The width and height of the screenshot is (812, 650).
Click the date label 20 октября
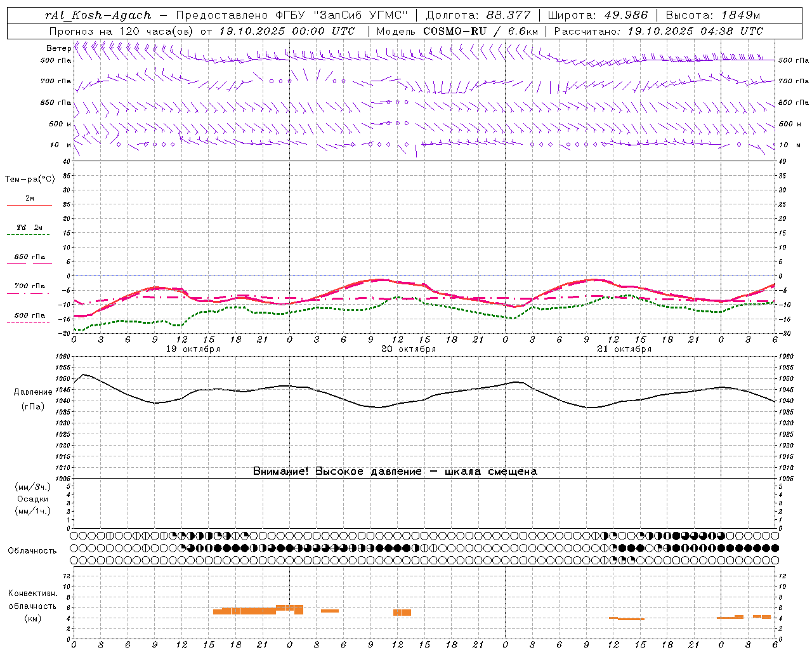coord(409,349)
